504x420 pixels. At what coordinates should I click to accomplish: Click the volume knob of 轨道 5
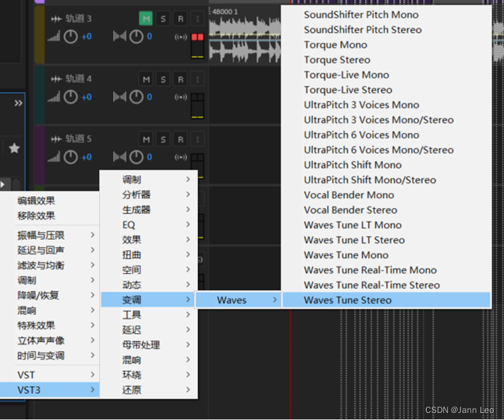click(71, 157)
